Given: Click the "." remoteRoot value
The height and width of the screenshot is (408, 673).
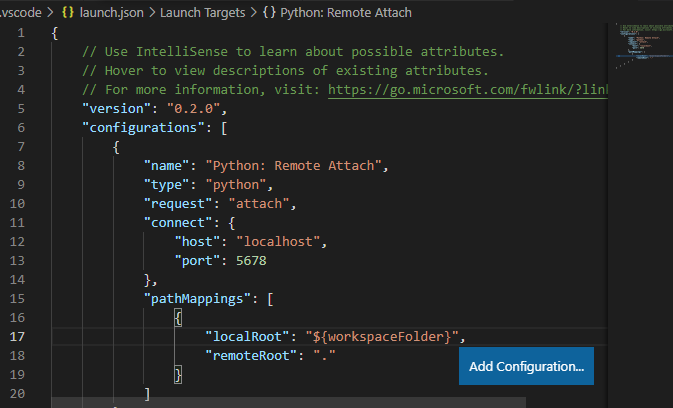Looking at the screenshot, I should coord(324,355).
